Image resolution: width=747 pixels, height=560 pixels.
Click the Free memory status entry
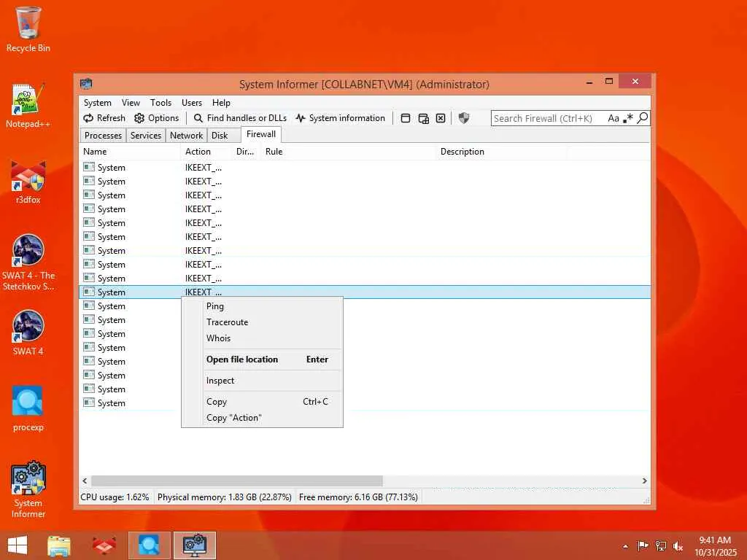pos(358,497)
